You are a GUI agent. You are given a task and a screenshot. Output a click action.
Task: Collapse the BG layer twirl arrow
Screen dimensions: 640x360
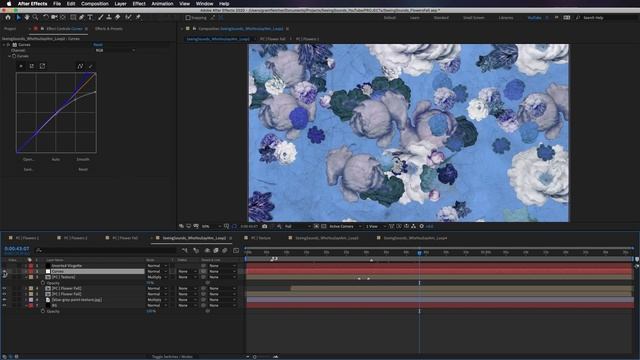26,305
